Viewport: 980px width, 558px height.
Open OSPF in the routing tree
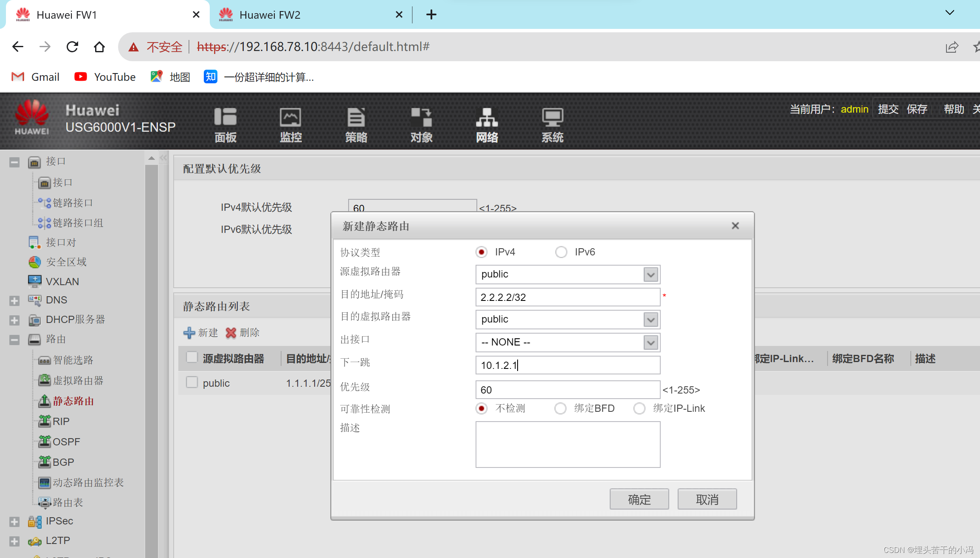pyautogui.click(x=66, y=442)
